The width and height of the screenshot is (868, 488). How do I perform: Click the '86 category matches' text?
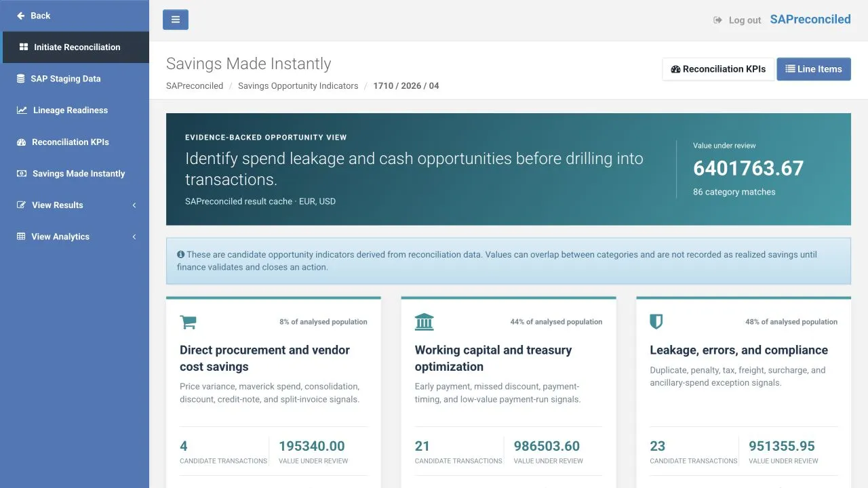tap(734, 192)
